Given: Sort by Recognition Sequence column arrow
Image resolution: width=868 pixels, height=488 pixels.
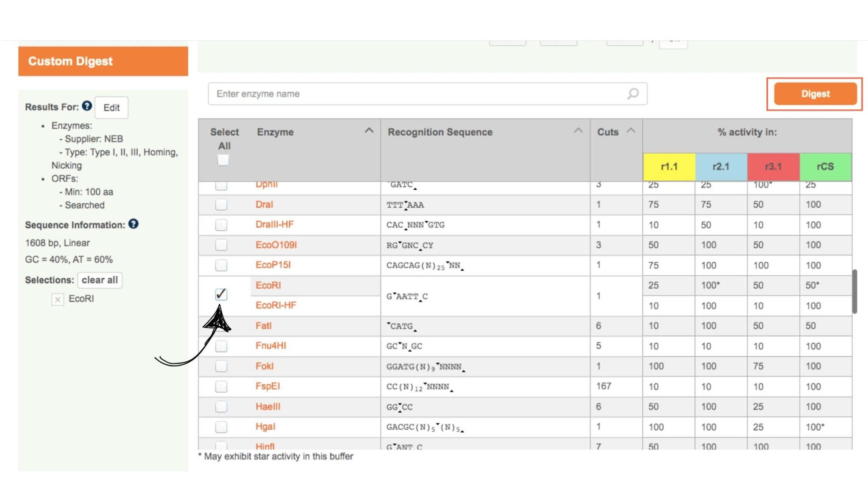Looking at the screenshot, I should (578, 130).
